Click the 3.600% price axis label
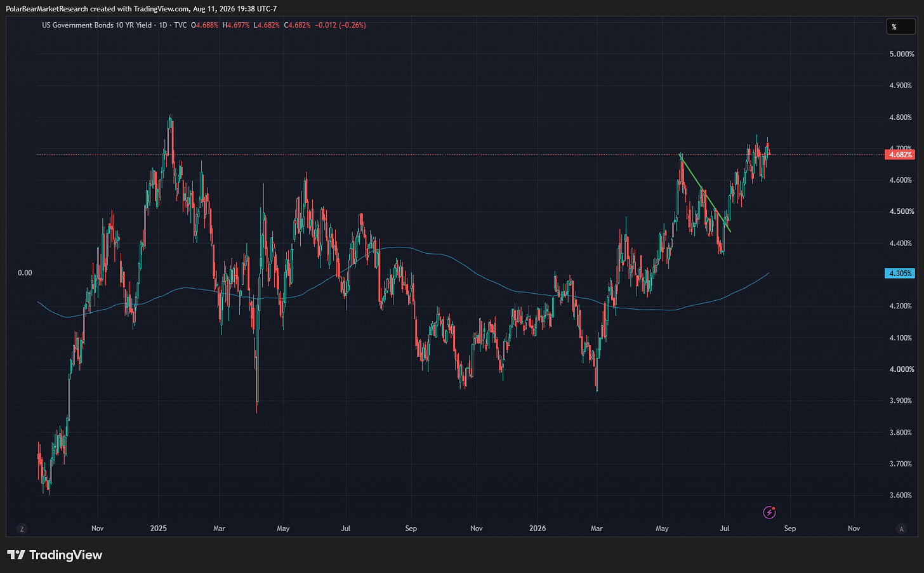The height and width of the screenshot is (573, 924). 901,496
